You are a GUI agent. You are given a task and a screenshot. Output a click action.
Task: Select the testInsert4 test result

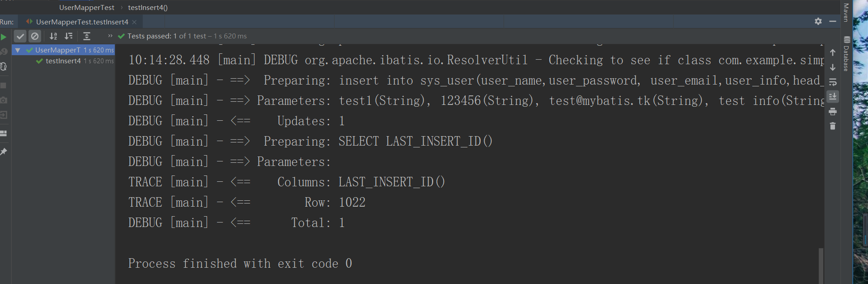click(x=63, y=61)
